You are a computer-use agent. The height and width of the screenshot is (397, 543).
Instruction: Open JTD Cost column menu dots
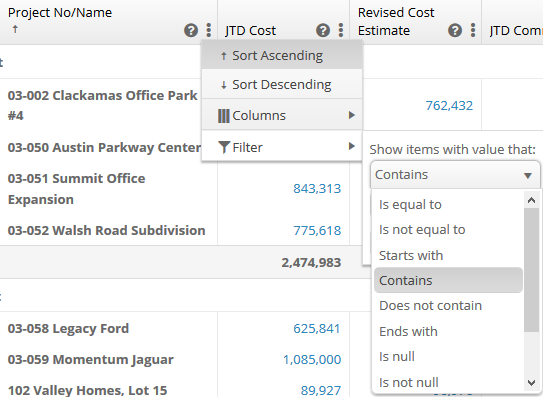click(341, 30)
